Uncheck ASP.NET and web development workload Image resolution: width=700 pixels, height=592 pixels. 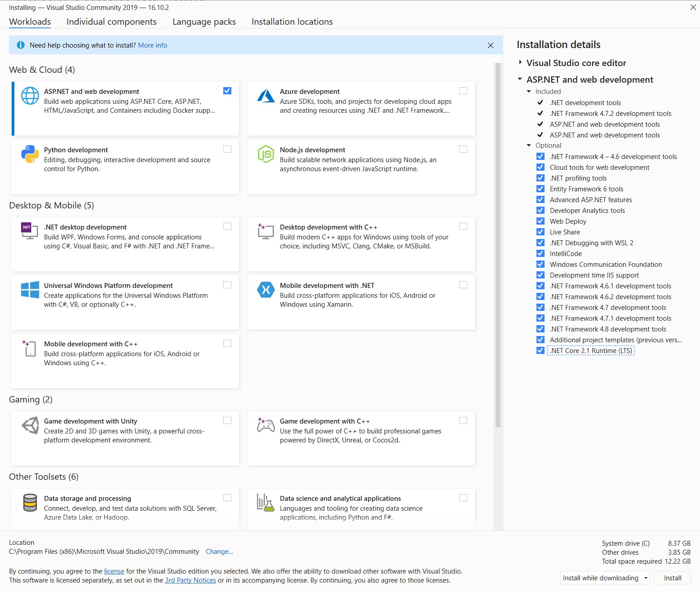click(227, 91)
